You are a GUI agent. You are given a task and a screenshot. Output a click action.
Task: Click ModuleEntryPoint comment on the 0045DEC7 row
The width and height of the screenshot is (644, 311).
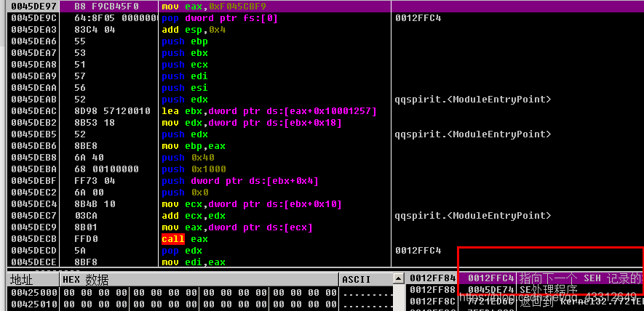click(x=473, y=216)
